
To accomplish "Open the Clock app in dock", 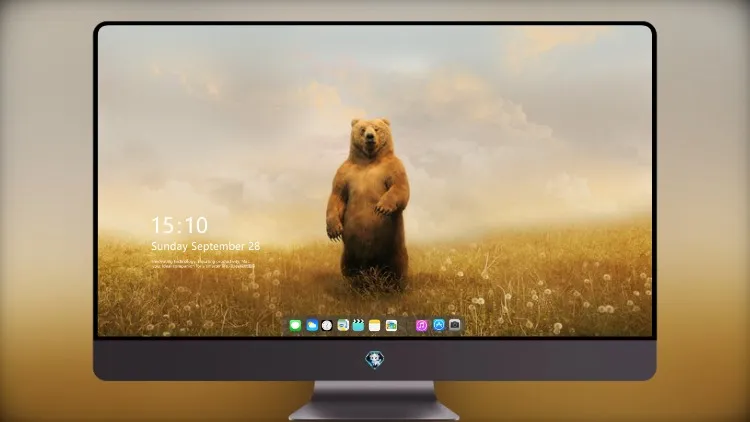I will click(x=327, y=325).
